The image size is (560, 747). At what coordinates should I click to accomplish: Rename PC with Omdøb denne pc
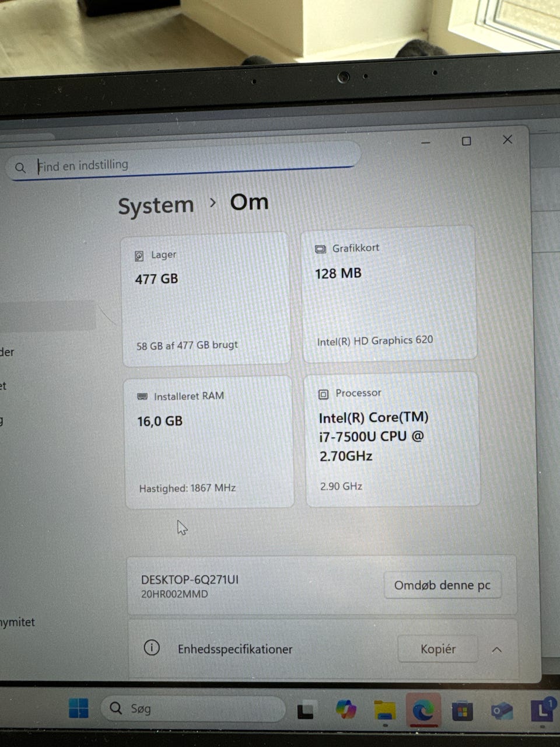pyautogui.click(x=442, y=585)
